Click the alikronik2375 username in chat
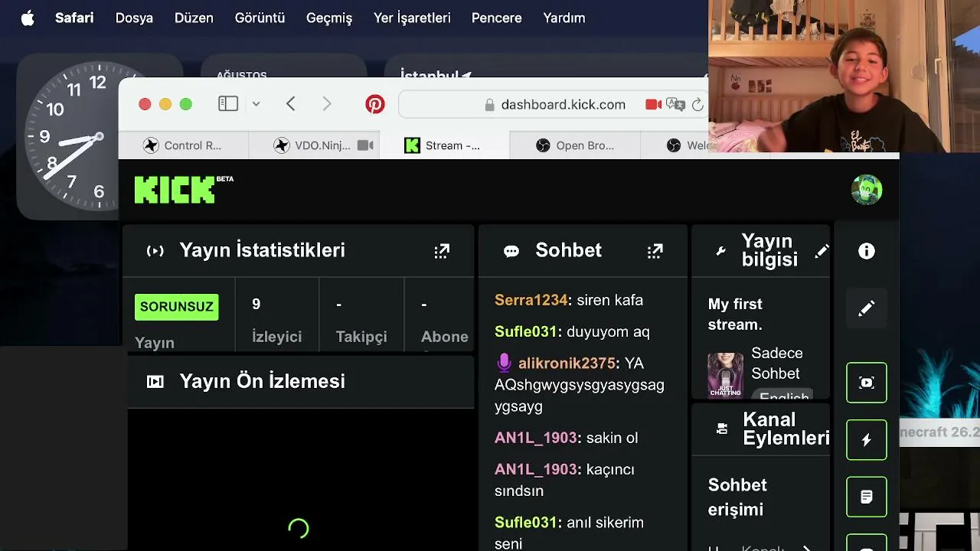 [x=567, y=364]
